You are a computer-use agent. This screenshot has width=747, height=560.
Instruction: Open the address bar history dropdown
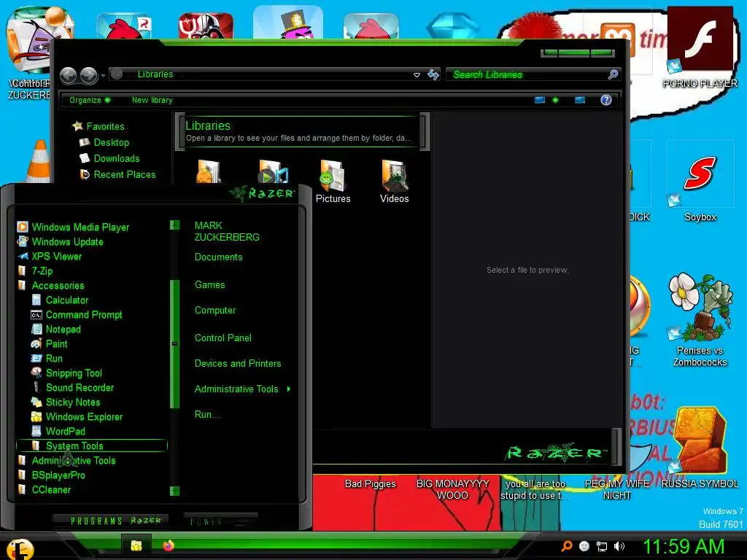pyautogui.click(x=417, y=75)
